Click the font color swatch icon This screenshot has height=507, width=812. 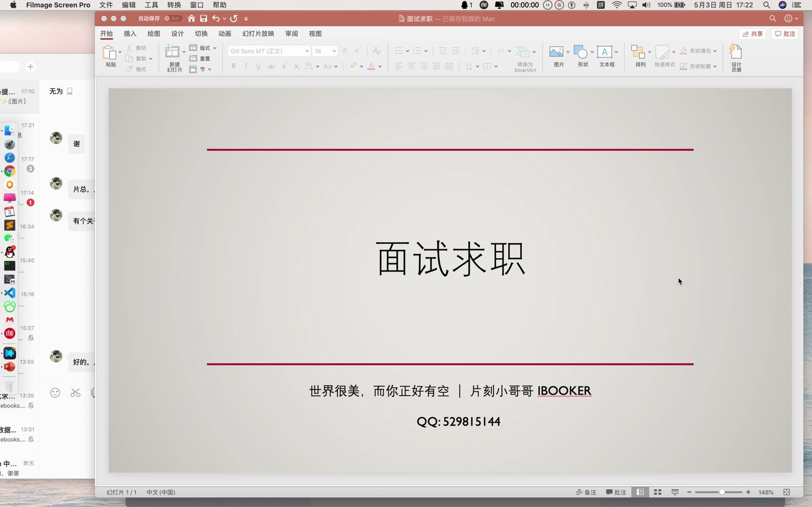pos(371,66)
